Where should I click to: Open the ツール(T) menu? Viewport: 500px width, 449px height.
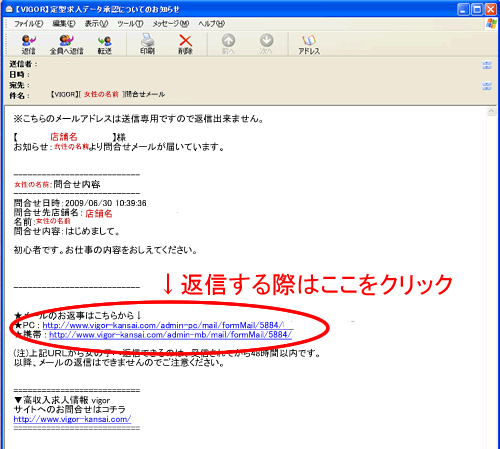point(130,24)
